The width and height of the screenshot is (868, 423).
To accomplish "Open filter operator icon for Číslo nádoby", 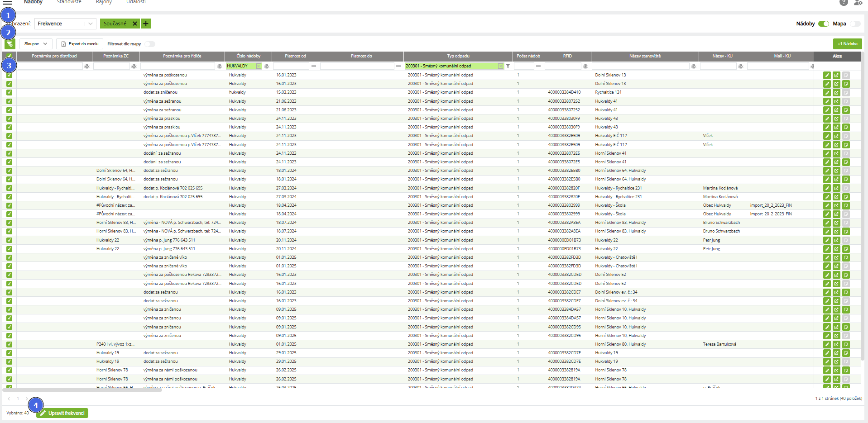I will coord(267,67).
